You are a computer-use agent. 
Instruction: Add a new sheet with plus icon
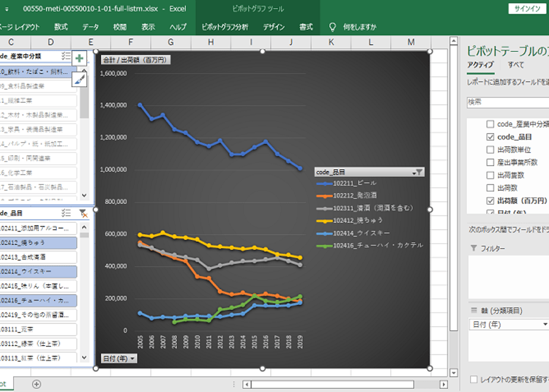[x=36, y=384]
